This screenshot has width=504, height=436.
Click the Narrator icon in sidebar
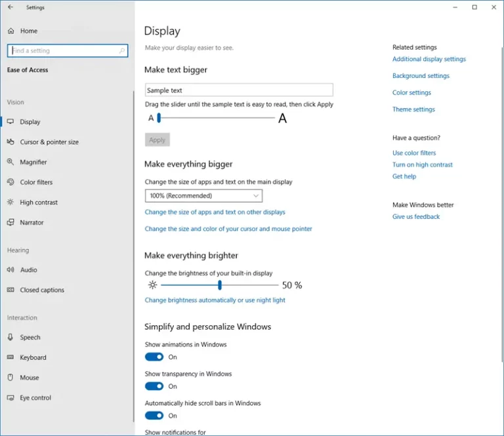point(10,222)
